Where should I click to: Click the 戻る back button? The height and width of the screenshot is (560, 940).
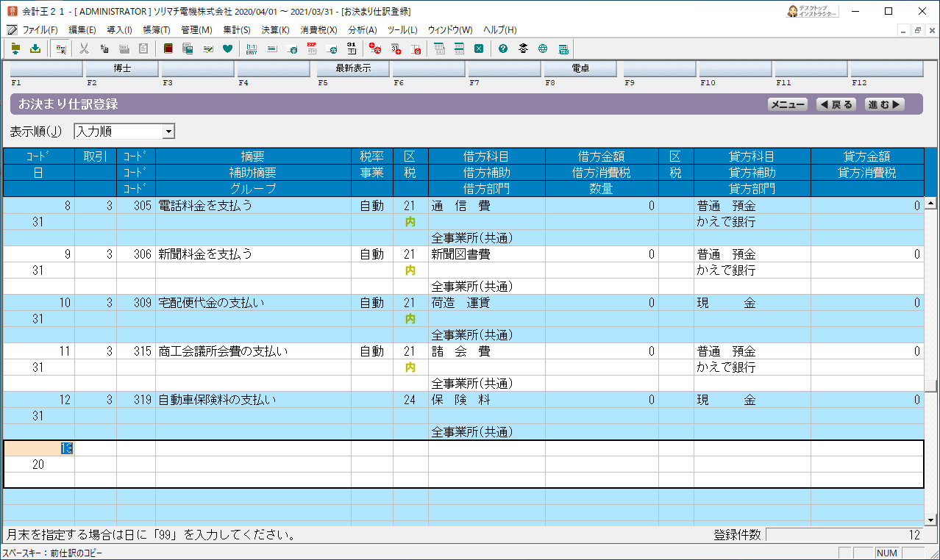836,104
